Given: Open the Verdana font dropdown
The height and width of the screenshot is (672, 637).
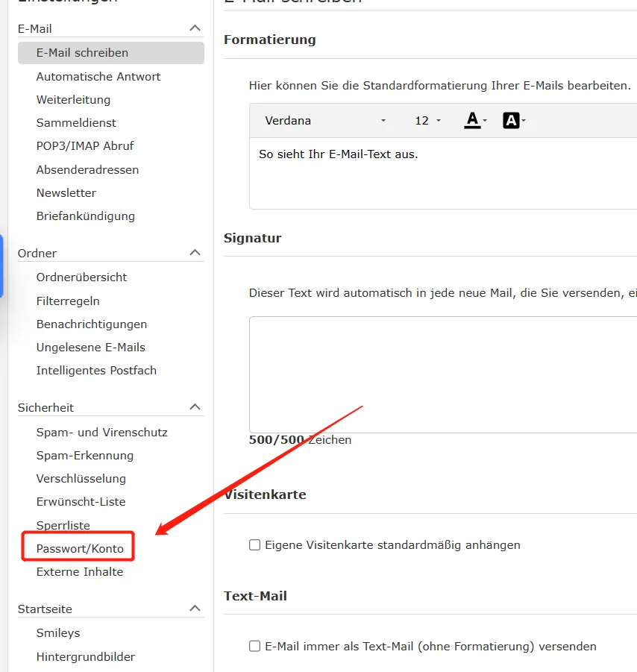Looking at the screenshot, I should (x=325, y=120).
